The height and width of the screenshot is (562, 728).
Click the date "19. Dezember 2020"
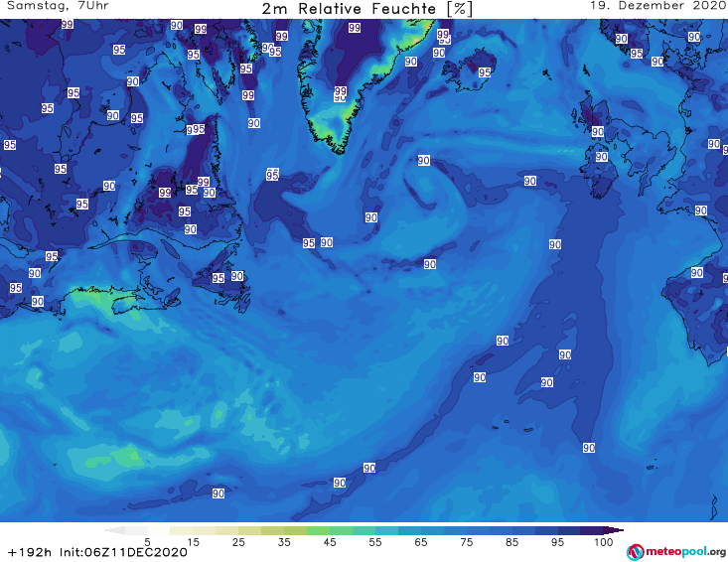(658, 6)
